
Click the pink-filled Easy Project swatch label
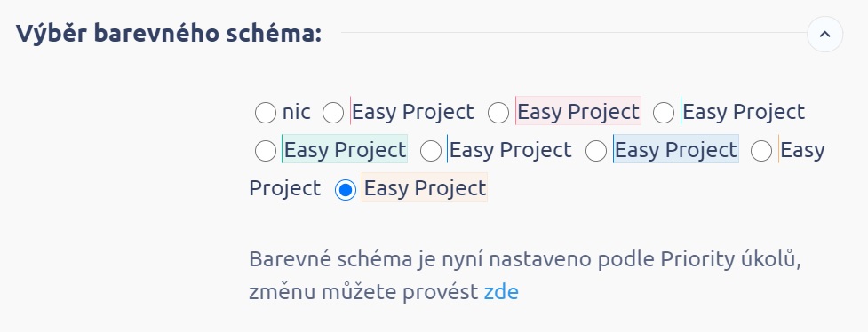pyautogui.click(x=578, y=111)
